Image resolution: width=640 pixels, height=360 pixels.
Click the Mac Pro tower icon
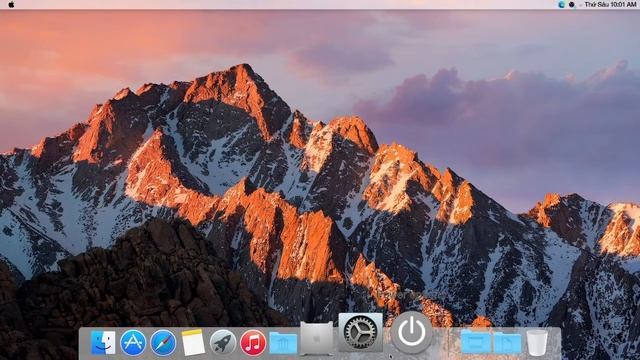pos(316,338)
